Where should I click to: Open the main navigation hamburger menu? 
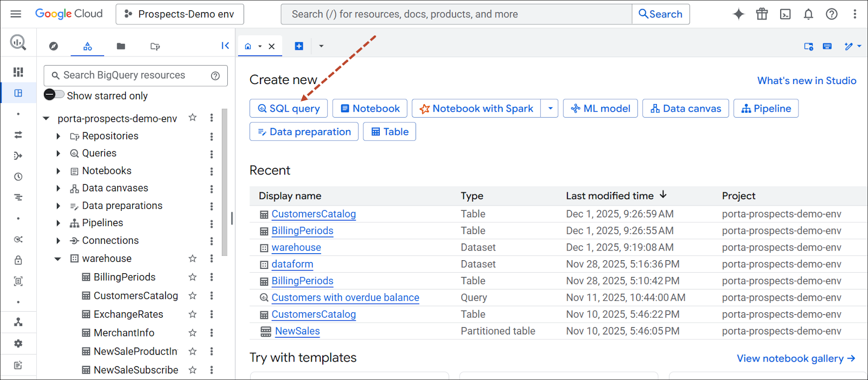point(16,14)
